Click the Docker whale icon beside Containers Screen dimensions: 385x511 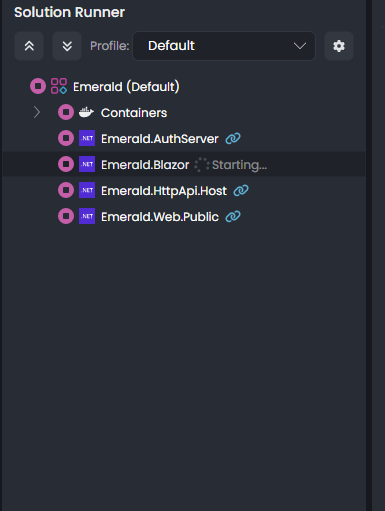[86, 112]
